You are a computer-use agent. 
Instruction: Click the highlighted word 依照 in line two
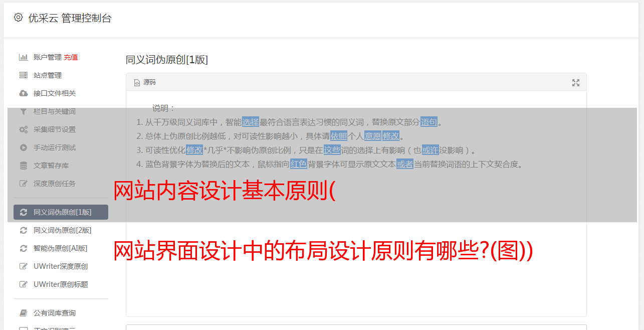(338, 136)
